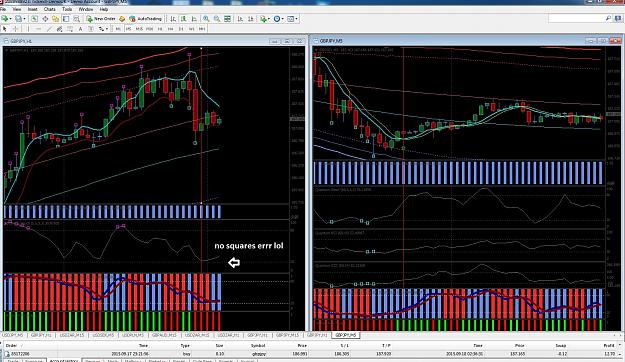Draw a horizontal line tool
This screenshot has height=362, width=625.
pos(39,29)
